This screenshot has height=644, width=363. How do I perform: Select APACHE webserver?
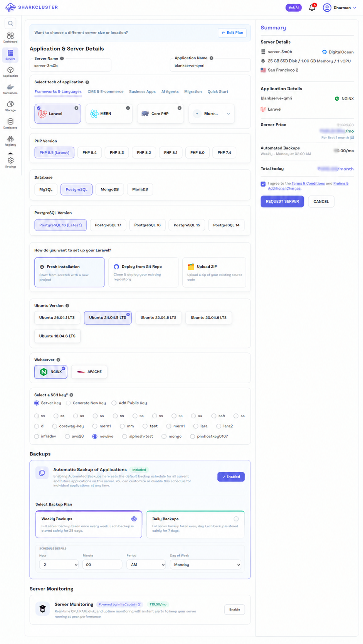point(89,372)
